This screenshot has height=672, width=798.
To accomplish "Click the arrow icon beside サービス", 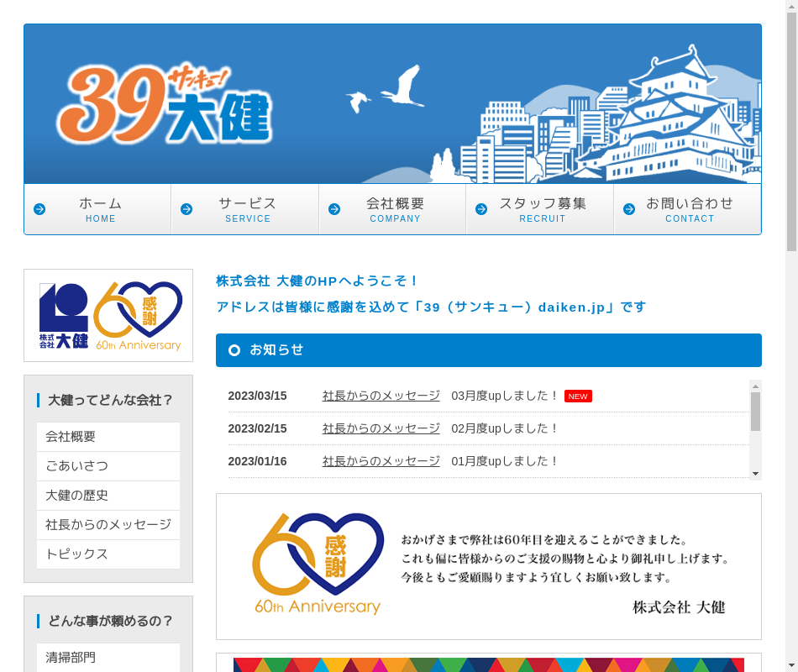I will [x=186, y=209].
